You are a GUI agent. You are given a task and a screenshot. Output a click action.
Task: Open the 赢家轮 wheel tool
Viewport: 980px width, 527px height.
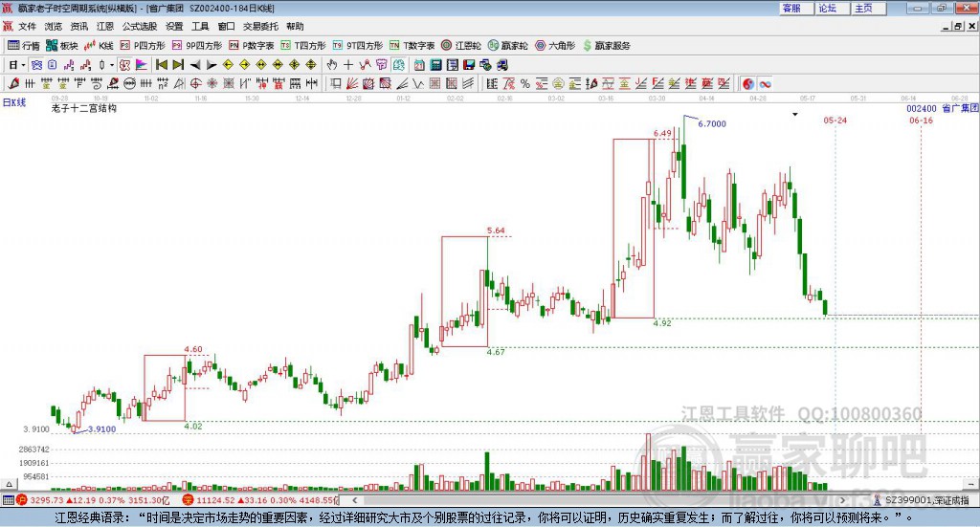(x=507, y=46)
